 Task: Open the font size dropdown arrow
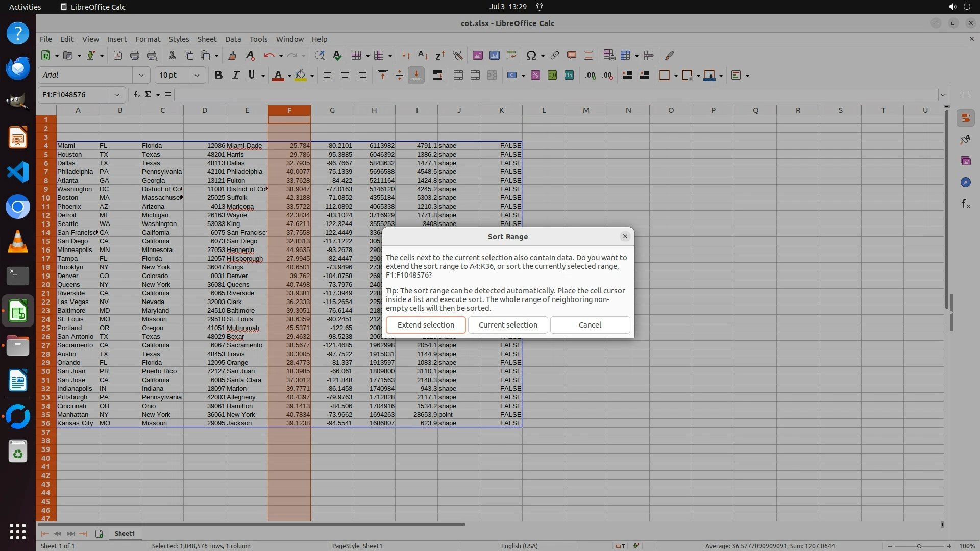tap(197, 75)
